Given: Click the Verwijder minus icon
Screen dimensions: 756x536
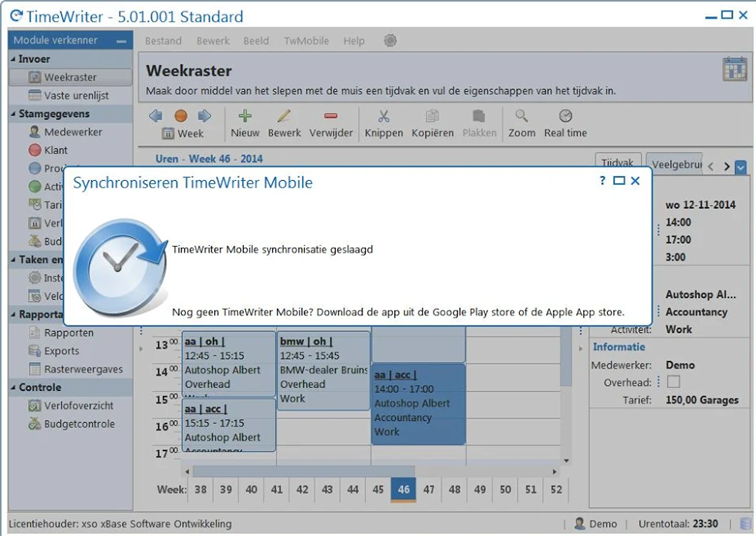Looking at the screenshot, I should (x=331, y=116).
